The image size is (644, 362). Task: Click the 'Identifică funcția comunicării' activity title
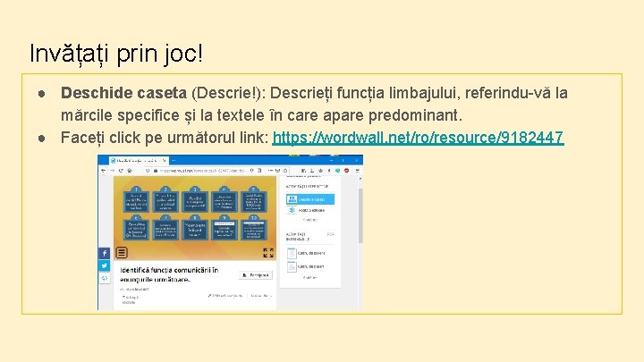point(169,274)
